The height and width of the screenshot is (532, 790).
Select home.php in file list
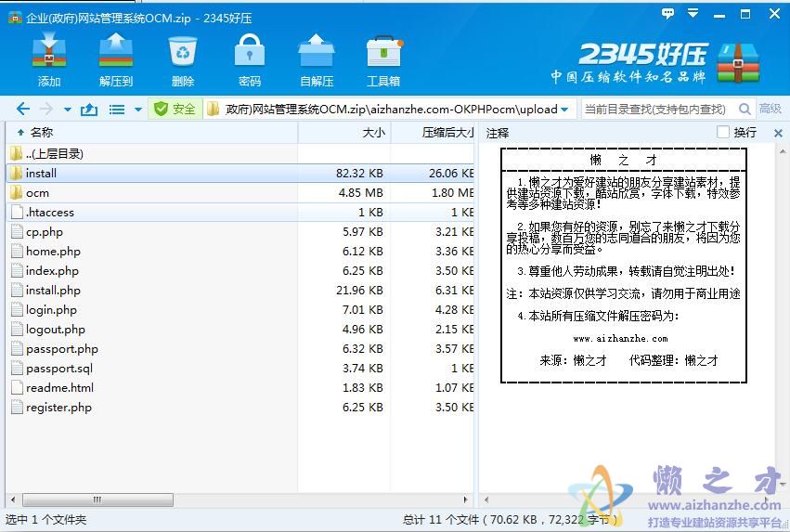pyautogui.click(x=240, y=252)
